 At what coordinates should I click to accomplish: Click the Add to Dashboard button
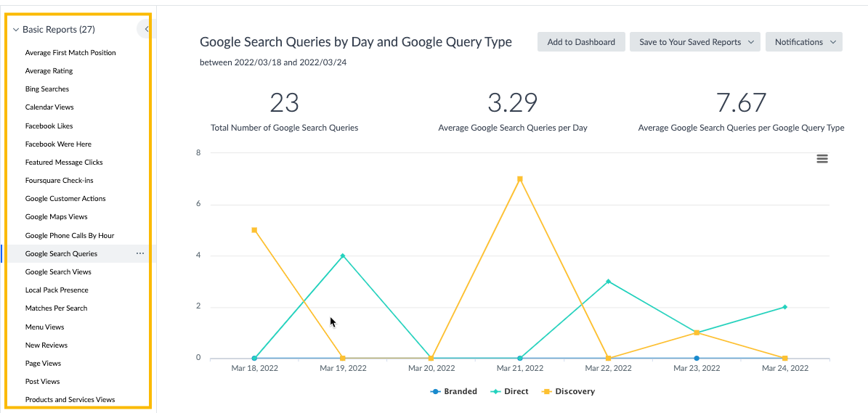point(581,42)
